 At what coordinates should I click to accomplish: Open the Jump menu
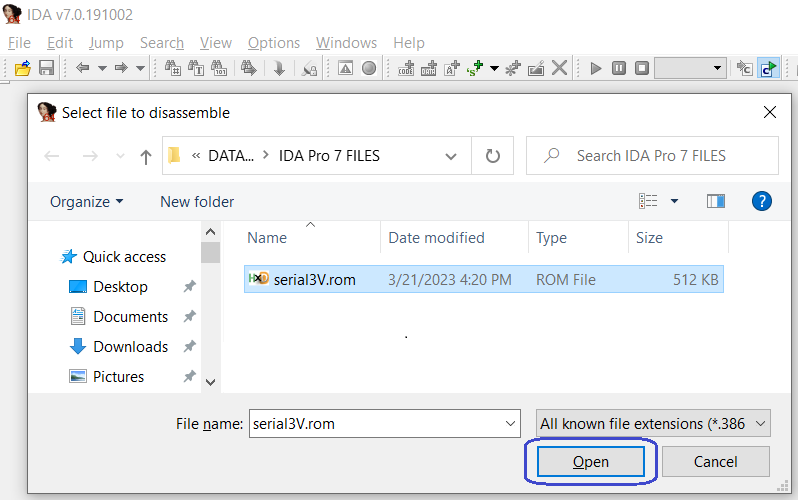click(106, 43)
